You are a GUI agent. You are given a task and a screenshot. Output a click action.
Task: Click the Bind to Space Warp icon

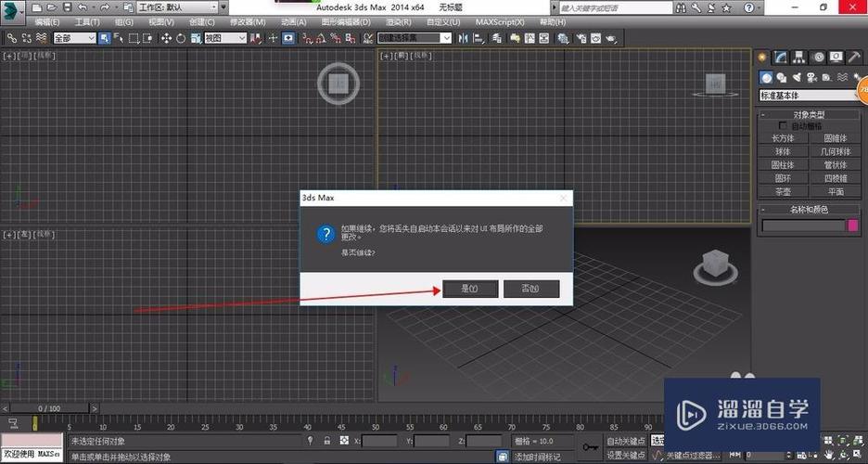click(41, 38)
